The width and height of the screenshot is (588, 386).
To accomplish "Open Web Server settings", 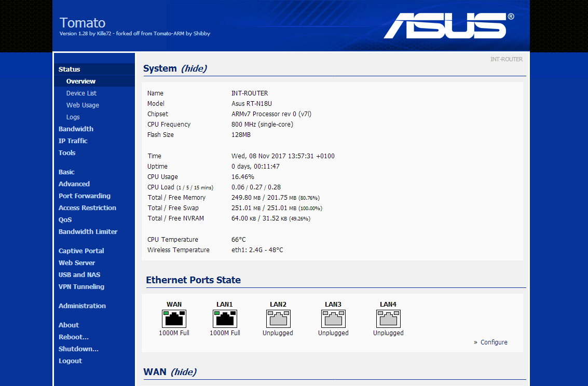I will [76, 263].
